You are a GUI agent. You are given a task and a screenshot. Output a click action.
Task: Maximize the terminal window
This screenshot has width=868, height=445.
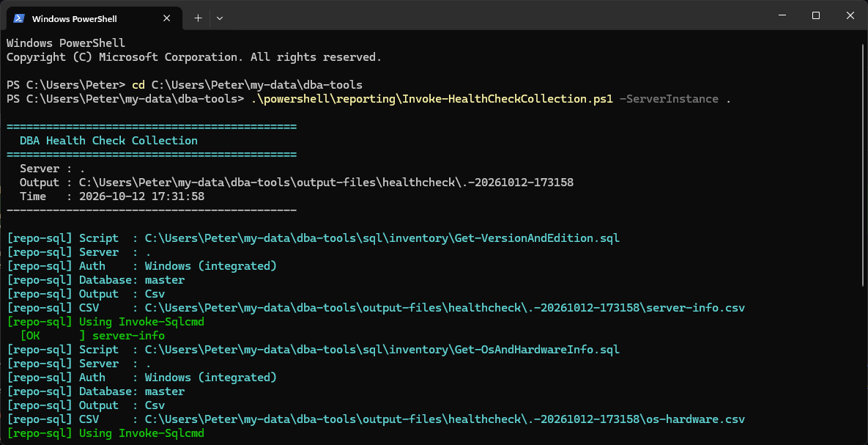(x=815, y=15)
